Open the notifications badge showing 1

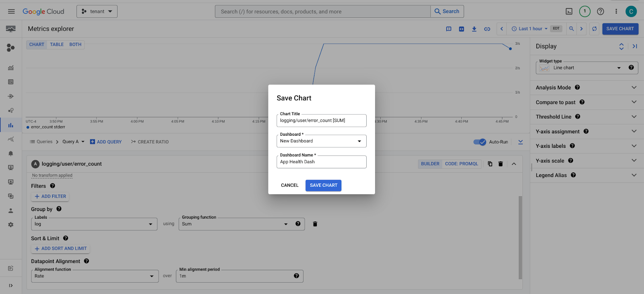tap(585, 11)
